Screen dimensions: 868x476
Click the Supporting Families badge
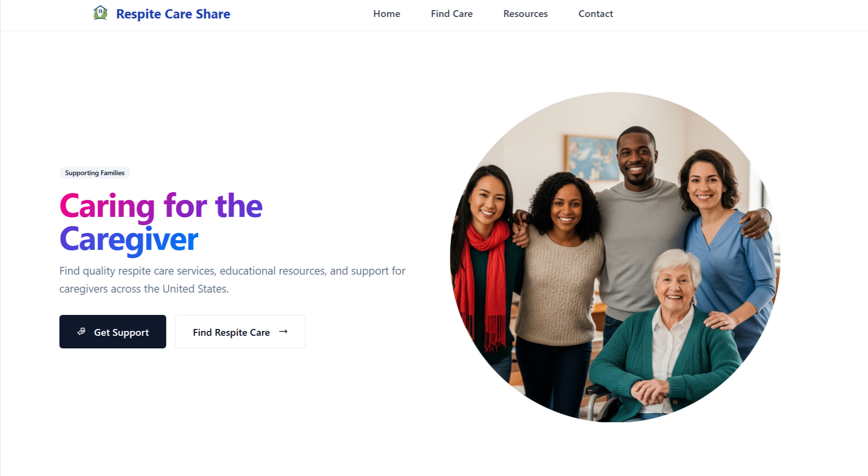click(x=95, y=173)
